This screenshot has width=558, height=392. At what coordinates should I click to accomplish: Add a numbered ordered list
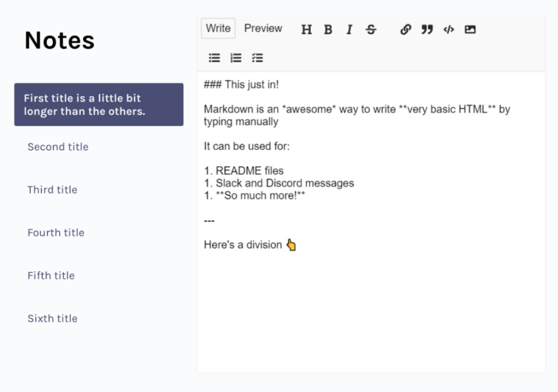(x=236, y=58)
